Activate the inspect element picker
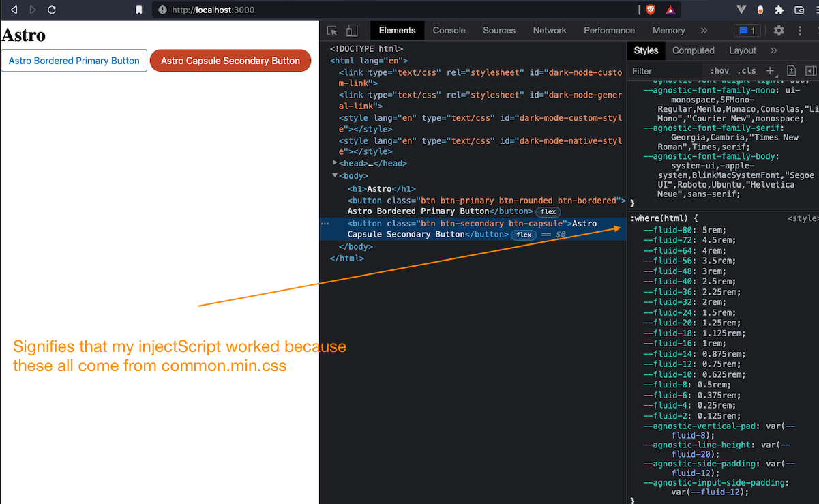 pyautogui.click(x=332, y=30)
